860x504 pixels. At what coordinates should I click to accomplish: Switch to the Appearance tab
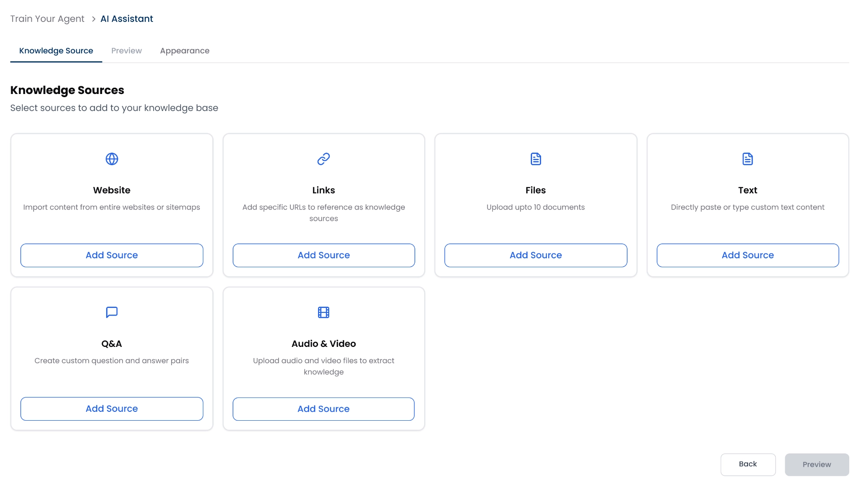(185, 51)
